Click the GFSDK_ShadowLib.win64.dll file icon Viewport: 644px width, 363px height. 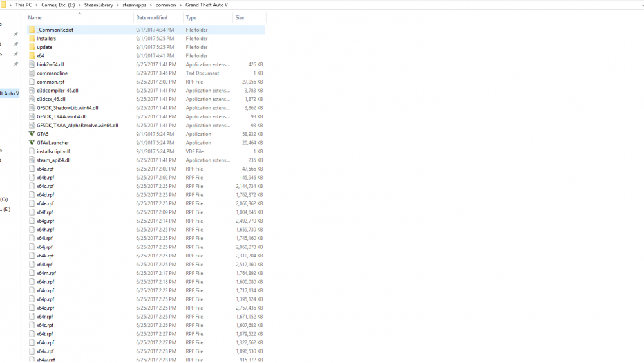tap(32, 108)
